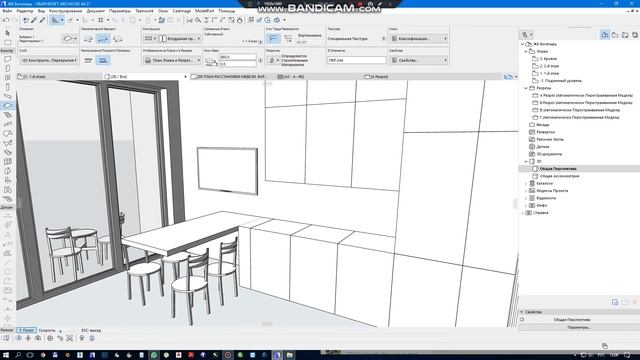Select the Arrow tool in toolbox
Screen dimensions: 640x360
tap(7, 33)
